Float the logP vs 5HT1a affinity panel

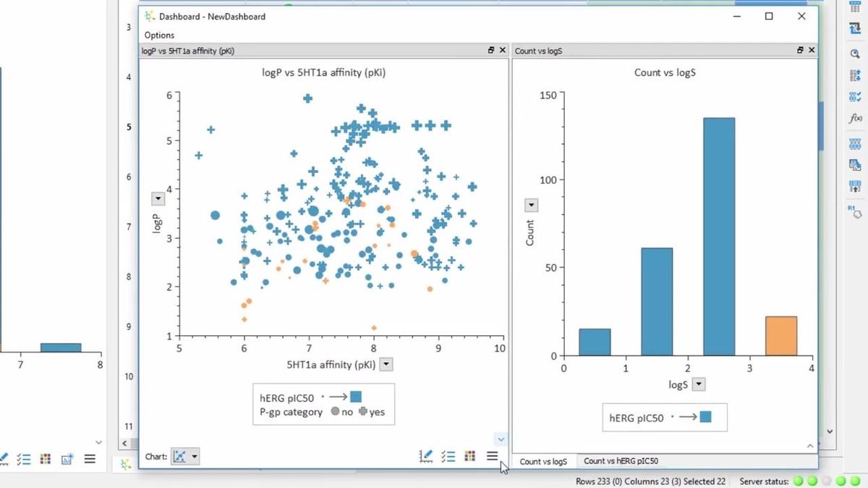tap(490, 51)
